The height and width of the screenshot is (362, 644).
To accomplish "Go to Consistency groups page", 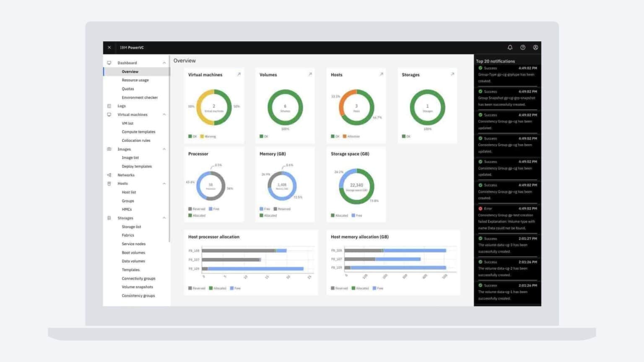I will [x=138, y=296].
